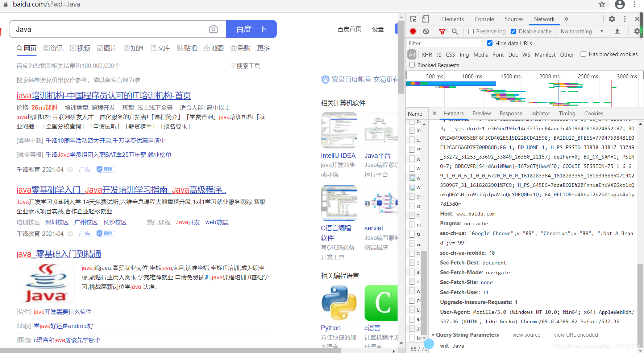Viewport: 644px width, 353px height.
Task: Open the Response request tab
Action: pos(511,114)
